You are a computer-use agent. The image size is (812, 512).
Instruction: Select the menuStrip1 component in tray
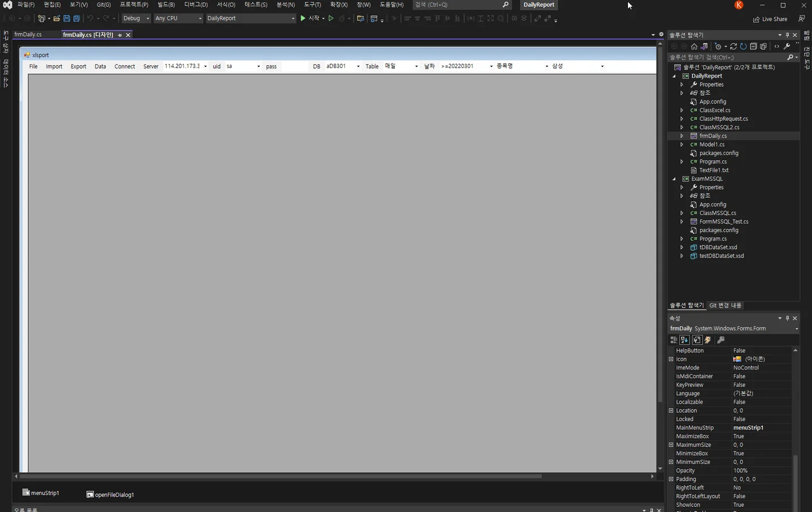coord(41,493)
